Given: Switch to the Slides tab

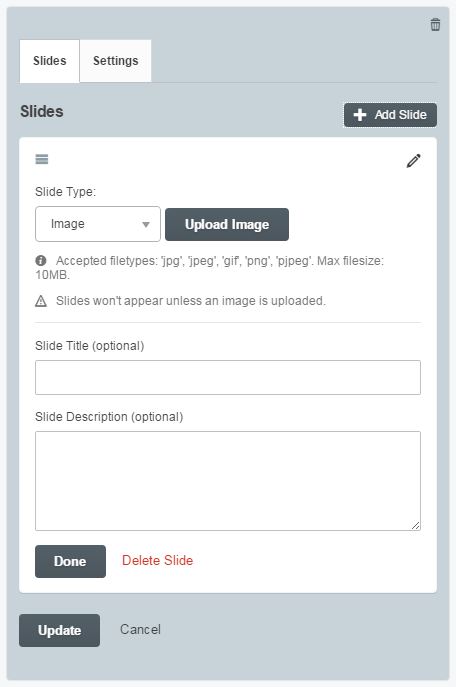Looking at the screenshot, I should coord(49,61).
